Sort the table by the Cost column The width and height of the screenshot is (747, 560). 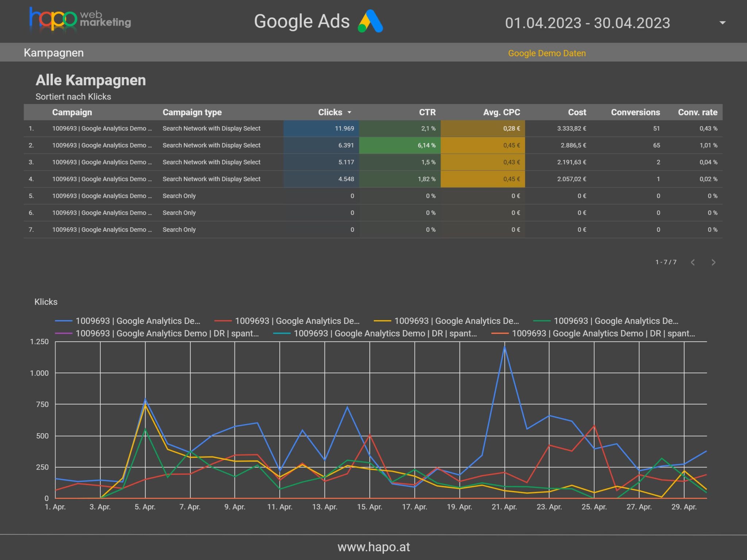tap(577, 113)
